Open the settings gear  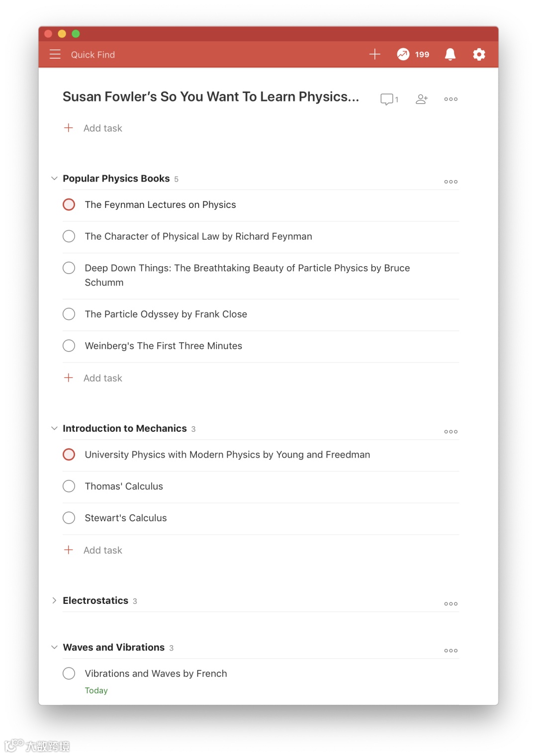pyautogui.click(x=479, y=54)
